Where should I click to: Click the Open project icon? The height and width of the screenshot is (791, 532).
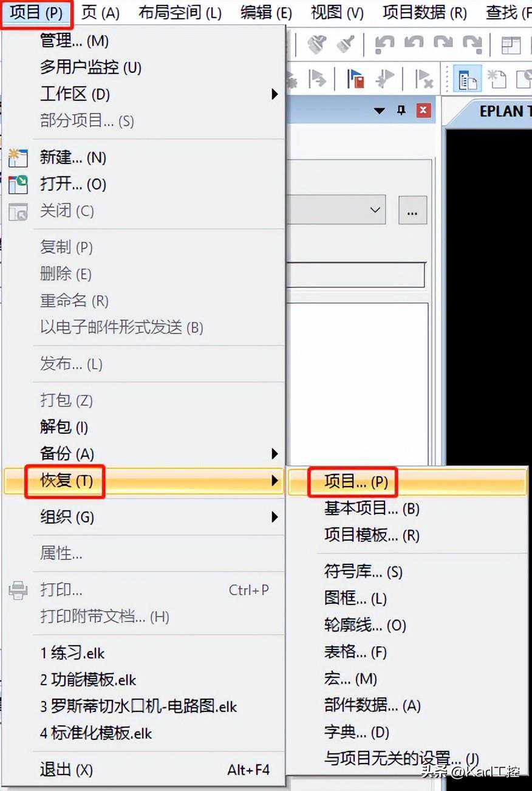(18, 185)
